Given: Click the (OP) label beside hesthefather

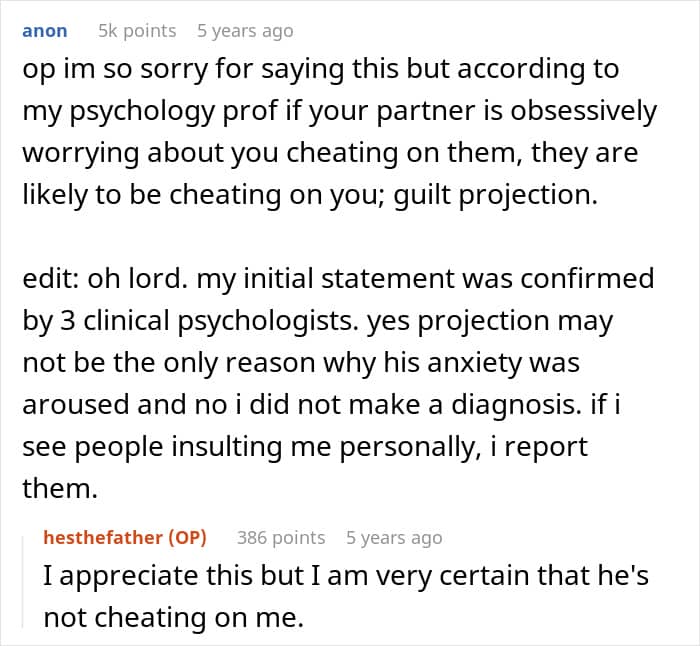Looking at the screenshot, I should pyautogui.click(x=187, y=538).
